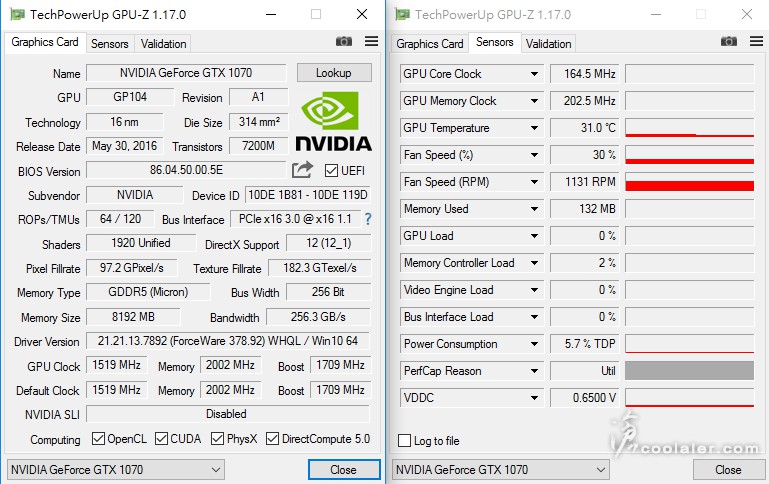Click the Device ID value 10DE 1B81
Screen dimensions: 769x484
pos(308,195)
